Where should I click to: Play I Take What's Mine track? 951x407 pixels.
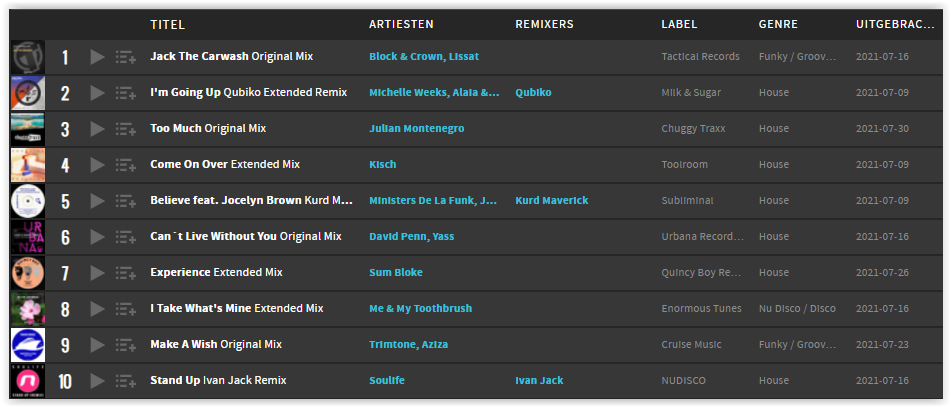(x=97, y=309)
